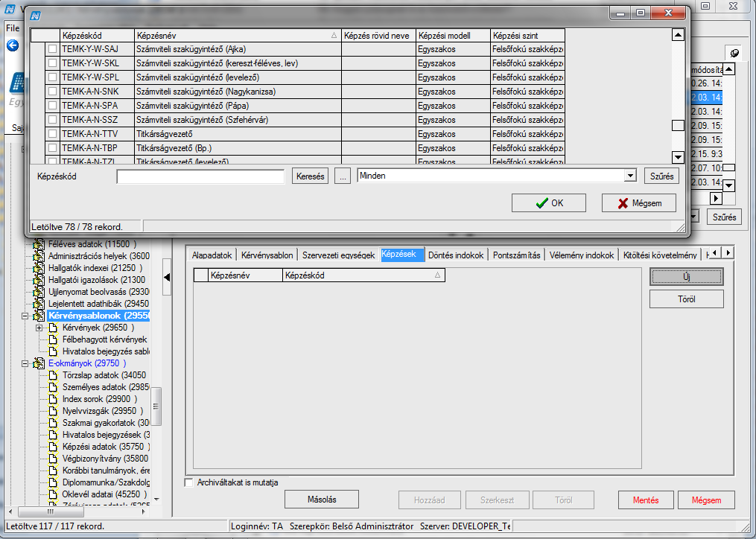Collapse left tree panel arrow
This screenshot has width=756, height=539.
167,277
